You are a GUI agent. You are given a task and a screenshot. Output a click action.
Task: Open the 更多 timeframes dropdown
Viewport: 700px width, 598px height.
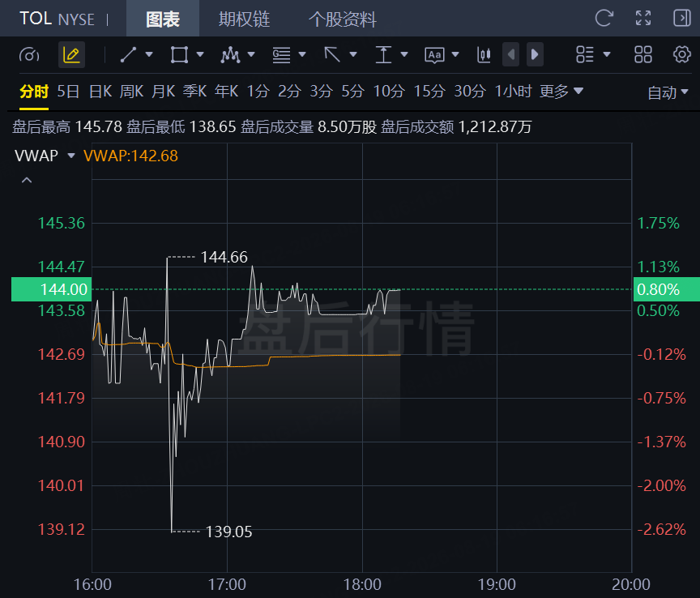561,92
